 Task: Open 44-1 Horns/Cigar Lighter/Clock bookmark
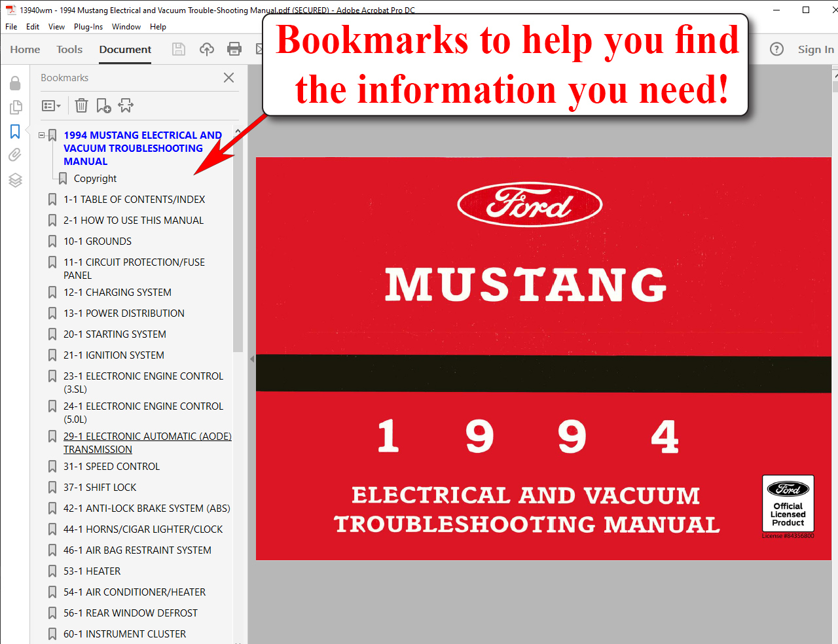tap(143, 529)
